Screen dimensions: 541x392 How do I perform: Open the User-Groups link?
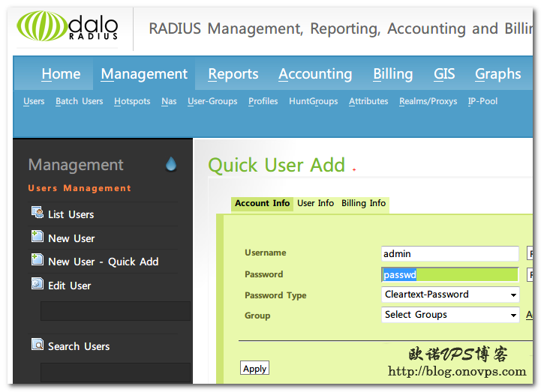[x=212, y=101]
